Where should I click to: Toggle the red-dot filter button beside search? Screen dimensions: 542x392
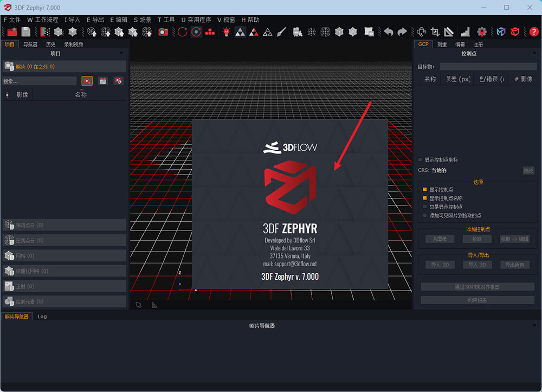point(118,81)
